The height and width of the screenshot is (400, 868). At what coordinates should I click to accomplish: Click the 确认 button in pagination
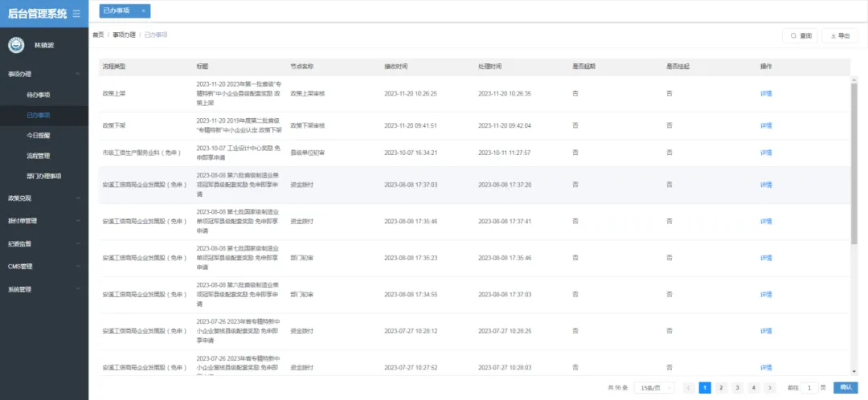845,388
